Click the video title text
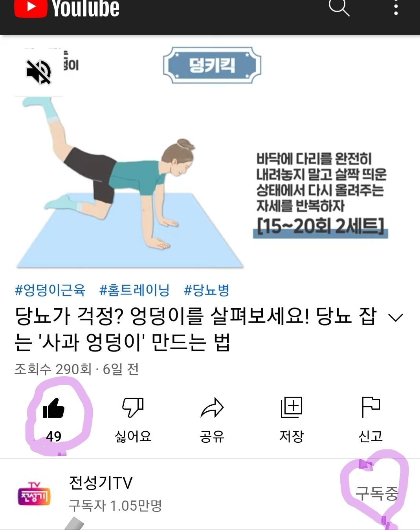420x530 pixels. (x=195, y=329)
